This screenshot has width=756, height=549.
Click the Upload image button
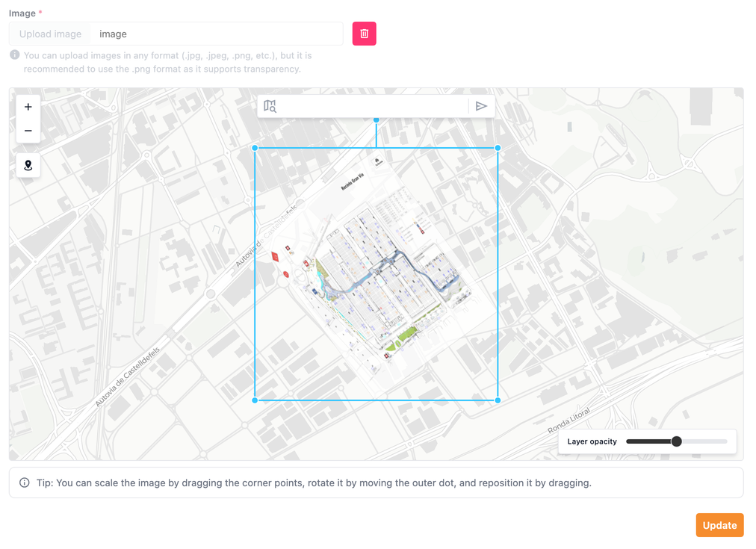pyautogui.click(x=50, y=34)
